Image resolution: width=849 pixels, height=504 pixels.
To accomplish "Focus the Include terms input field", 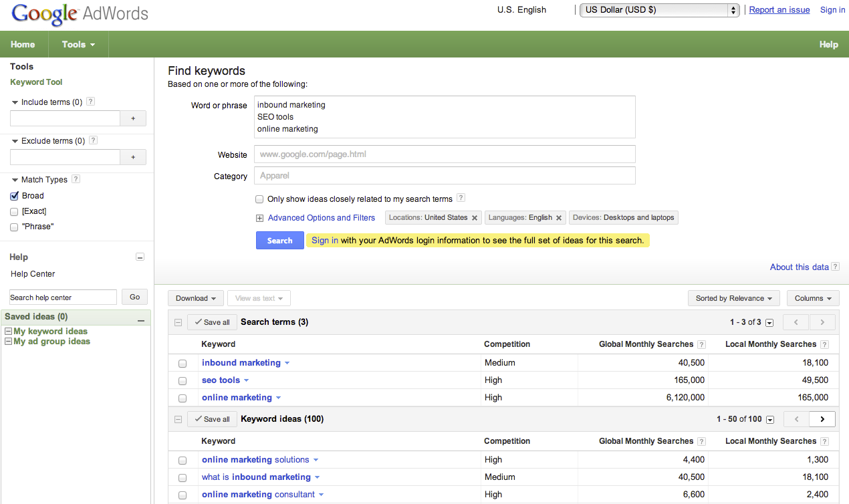I will pos(65,118).
